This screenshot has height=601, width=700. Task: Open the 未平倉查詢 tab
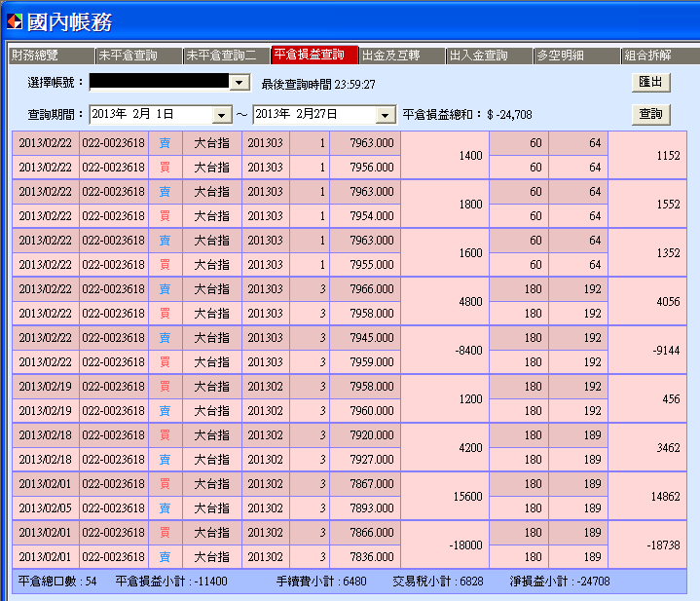[x=139, y=56]
